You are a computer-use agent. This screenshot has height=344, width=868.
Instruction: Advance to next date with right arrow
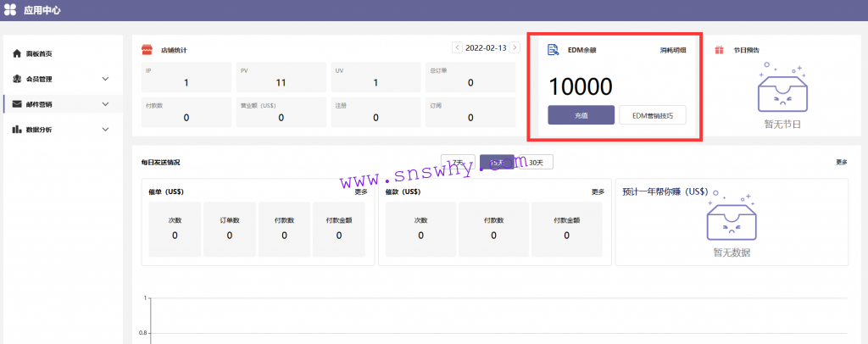tap(515, 47)
